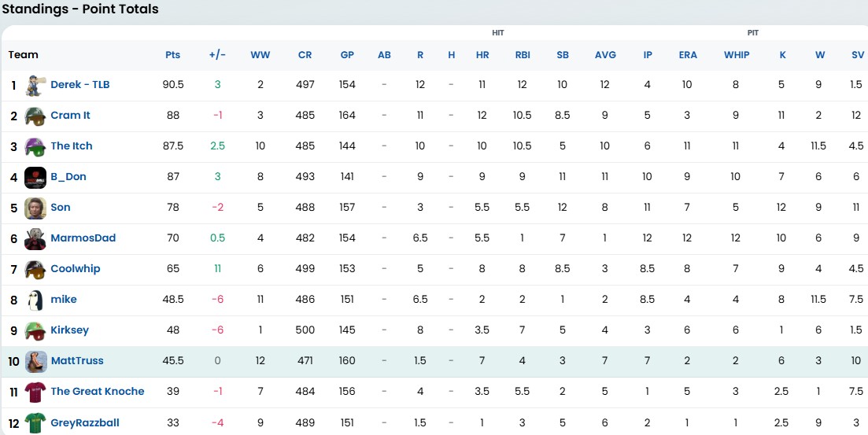The height and width of the screenshot is (435, 868).
Task: Sort table by WHIP column
Action: tap(737, 55)
